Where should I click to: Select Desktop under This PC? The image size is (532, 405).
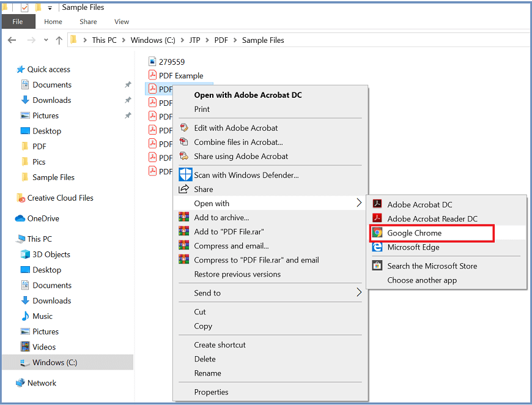click(x=47, y=270)
